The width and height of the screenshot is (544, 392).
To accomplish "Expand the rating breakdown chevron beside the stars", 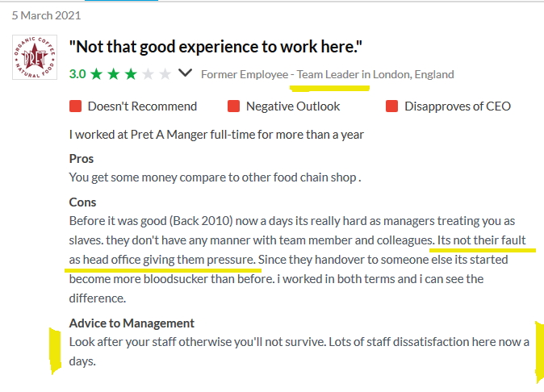I will tap(186, 73).
